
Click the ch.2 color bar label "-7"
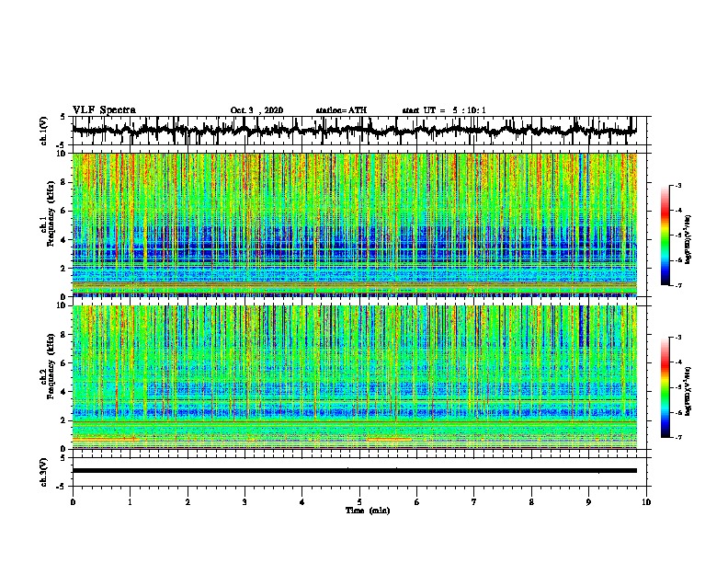tap(678, 438)
